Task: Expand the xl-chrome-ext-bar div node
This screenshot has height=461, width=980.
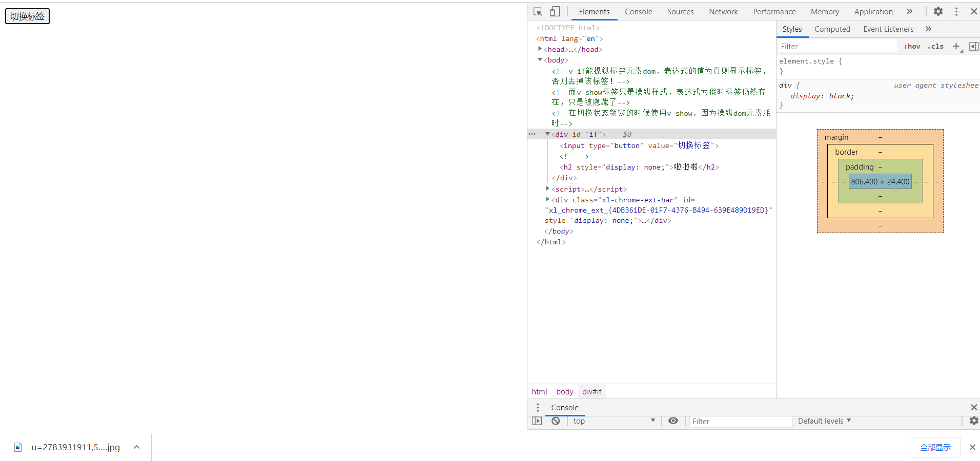Action: (x=547, y=200)
